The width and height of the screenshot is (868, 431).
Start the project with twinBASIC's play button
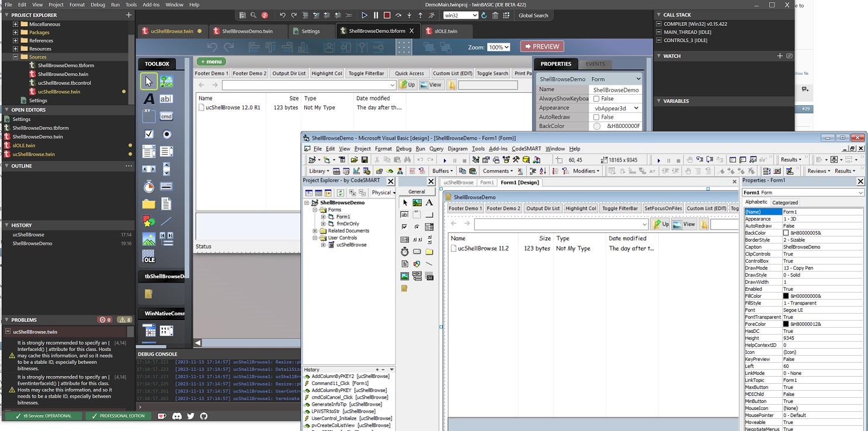pos(364,15)
